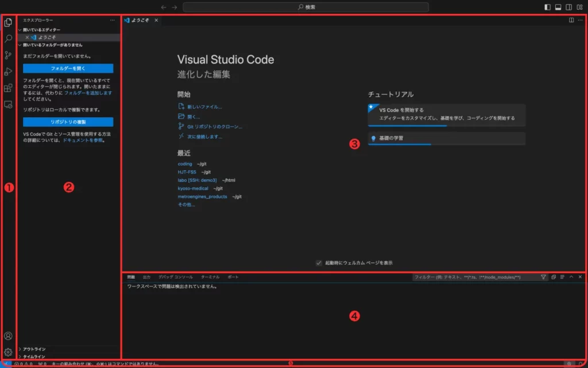Uncheck 起動時にウェルカム ページを表示 checkbox
Viewport: 588px width, 368px height.
point(319,263)
